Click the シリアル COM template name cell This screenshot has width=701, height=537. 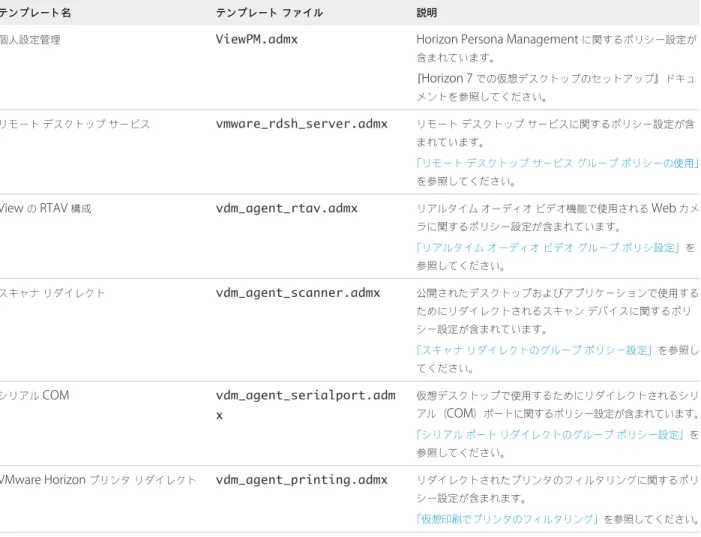(x=35, y=395)
